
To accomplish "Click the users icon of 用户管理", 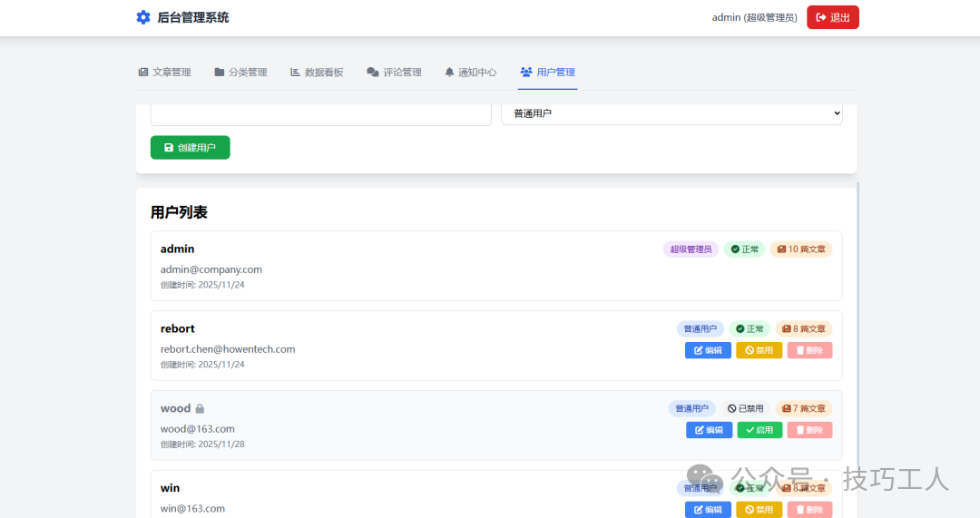I will (526, 73).
